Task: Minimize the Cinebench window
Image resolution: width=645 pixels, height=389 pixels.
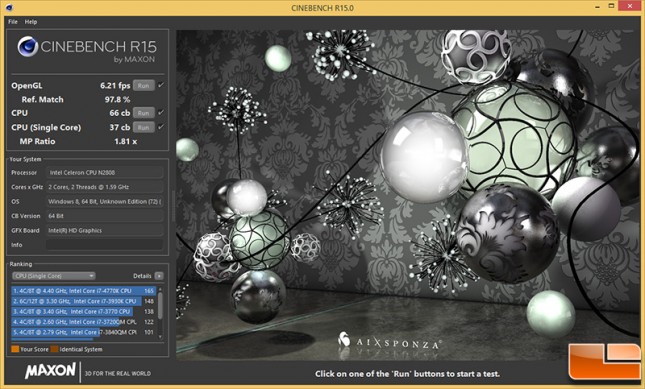Action: pos(597,7)
